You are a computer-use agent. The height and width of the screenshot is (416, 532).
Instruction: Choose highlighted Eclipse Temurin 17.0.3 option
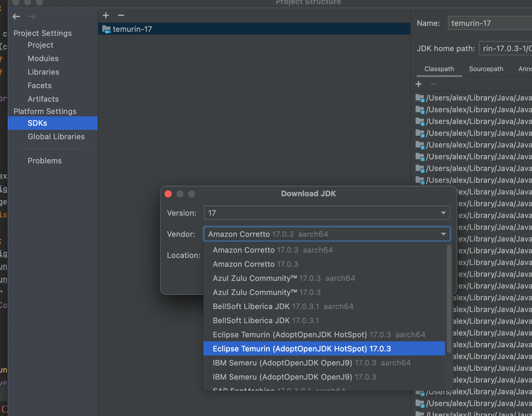click(324, 349)
